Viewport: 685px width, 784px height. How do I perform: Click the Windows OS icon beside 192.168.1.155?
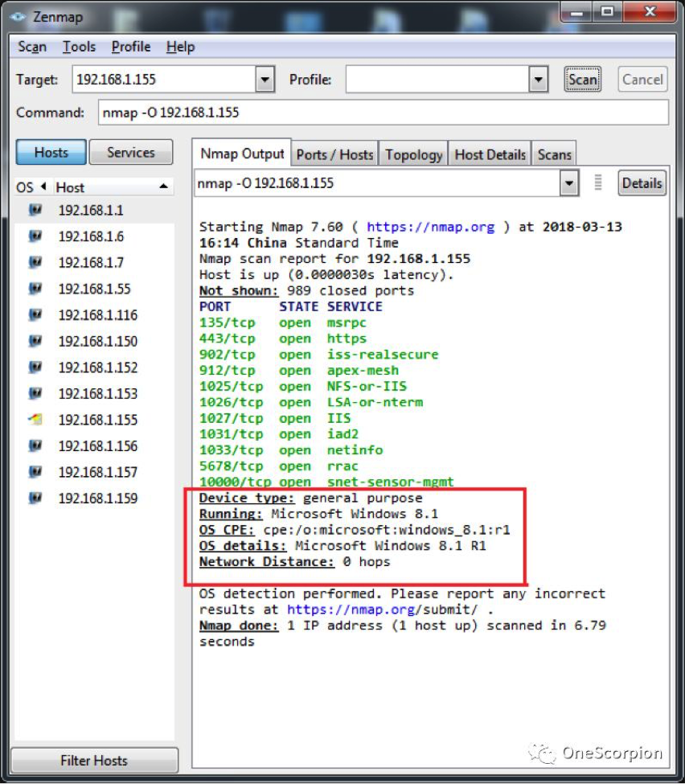35,420
